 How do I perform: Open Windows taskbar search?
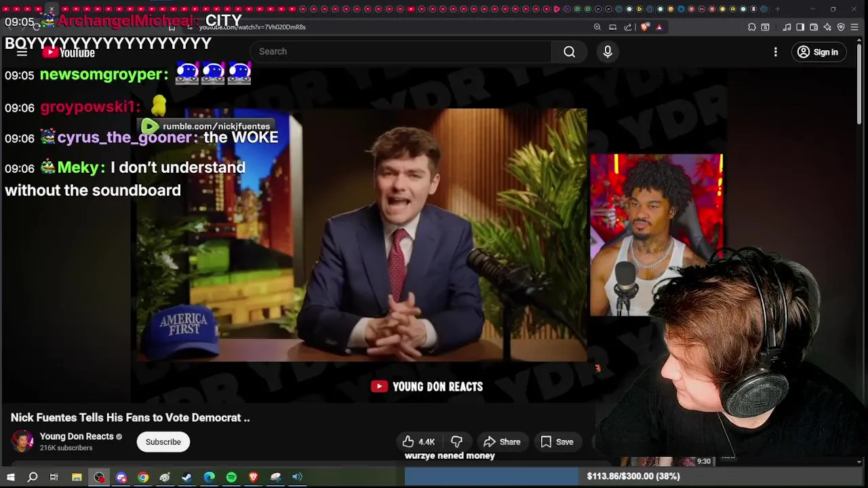pyautogui.click(x=32, y=477)
